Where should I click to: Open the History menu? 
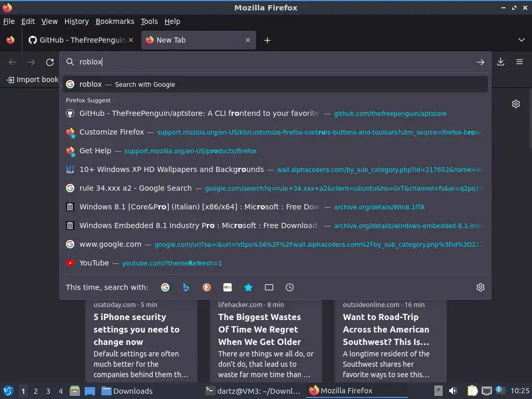point(77,21)
